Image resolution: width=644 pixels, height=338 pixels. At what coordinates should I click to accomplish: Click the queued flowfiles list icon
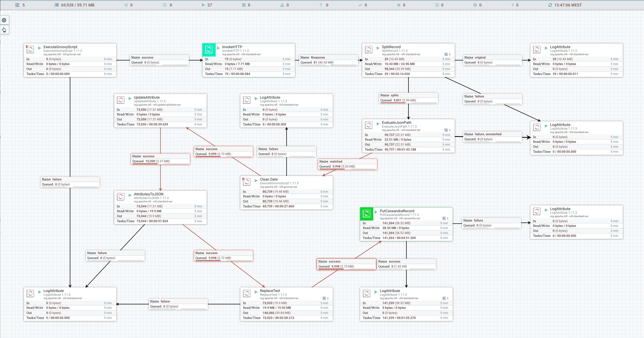pyautogui.click(x=57, y=5)
